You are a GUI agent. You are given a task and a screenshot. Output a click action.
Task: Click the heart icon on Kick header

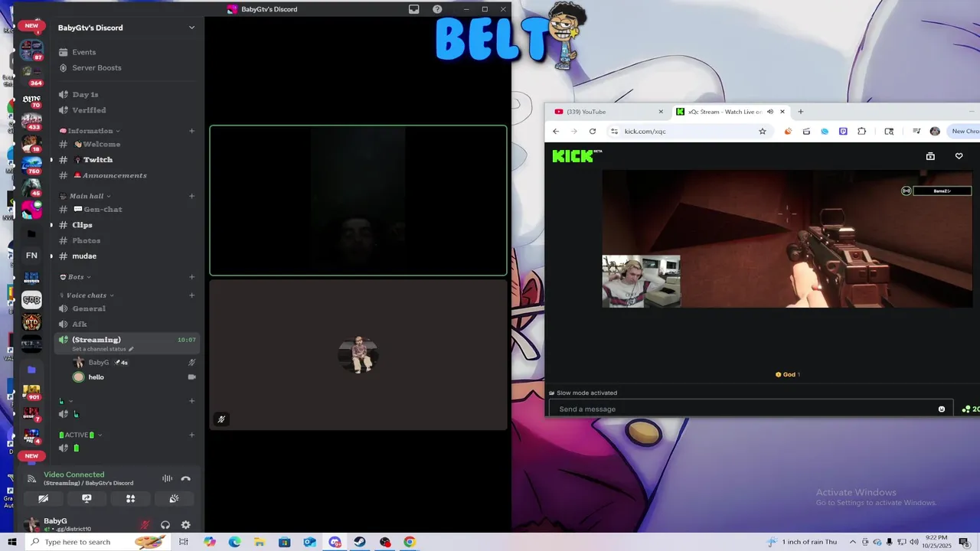click(x=959, y=156)
